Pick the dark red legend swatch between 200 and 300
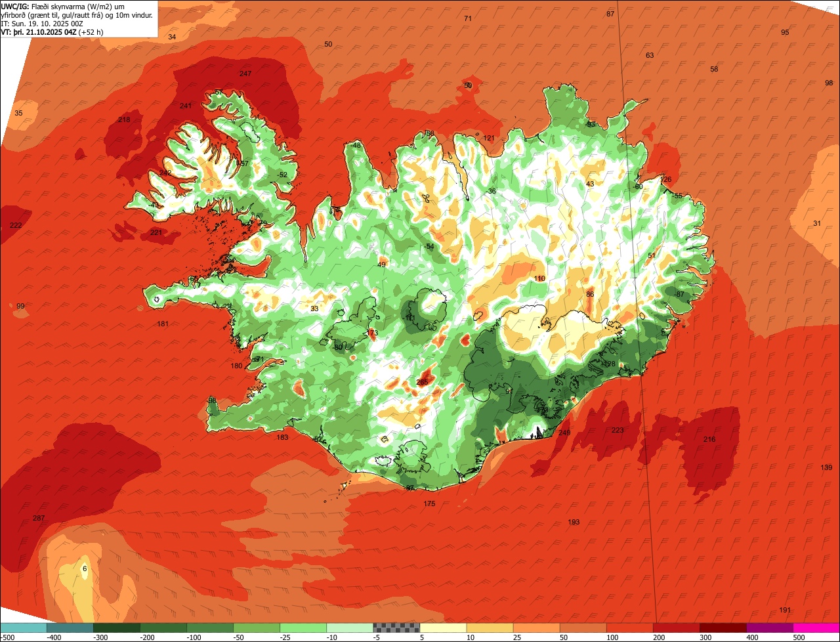 677,628
